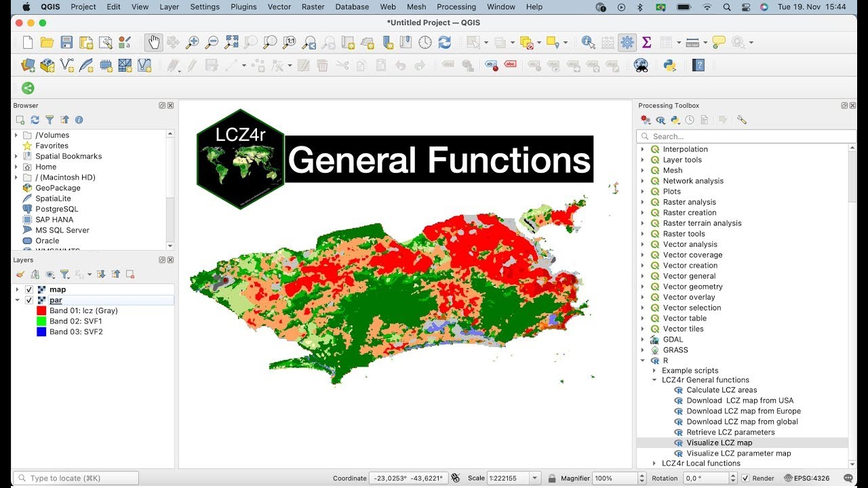Collapse the R provider group
Viewport: 868px width, 488px height.
pos(643,361)
